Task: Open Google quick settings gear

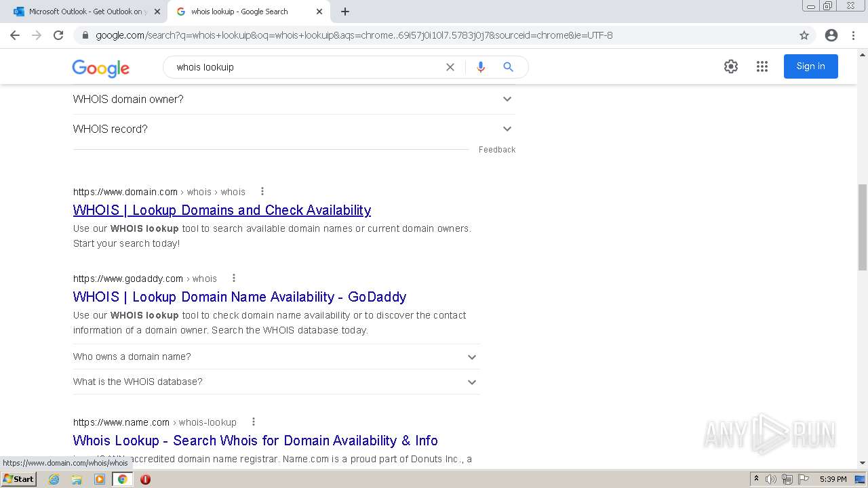Action: pyautogui.click(x=730, y=66)
